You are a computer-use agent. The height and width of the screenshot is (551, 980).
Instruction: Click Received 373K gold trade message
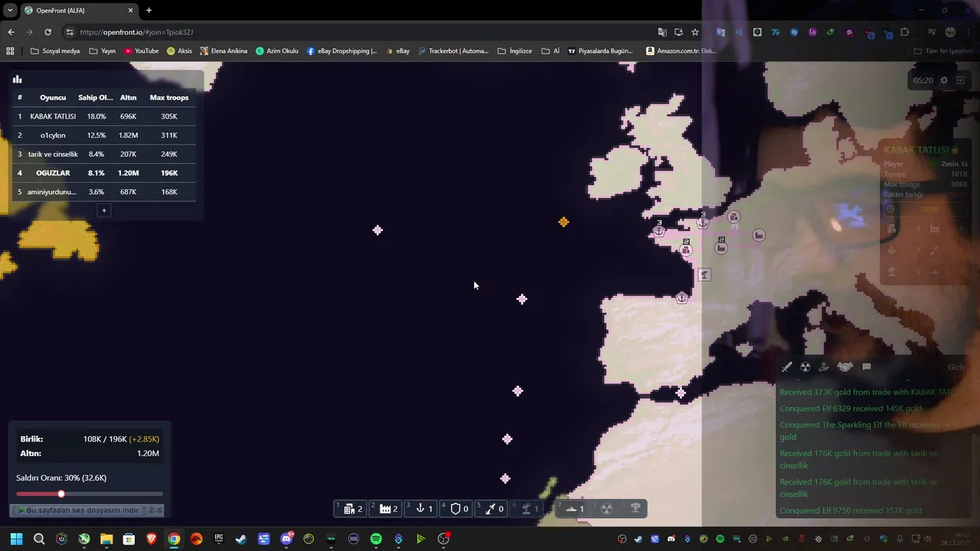coord(868,392)
